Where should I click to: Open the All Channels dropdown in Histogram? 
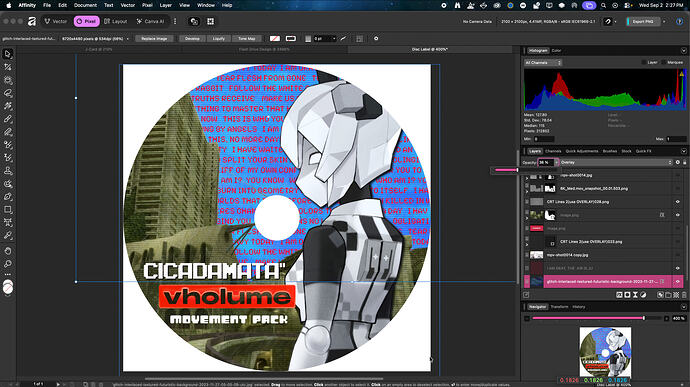tap(543, 63)
